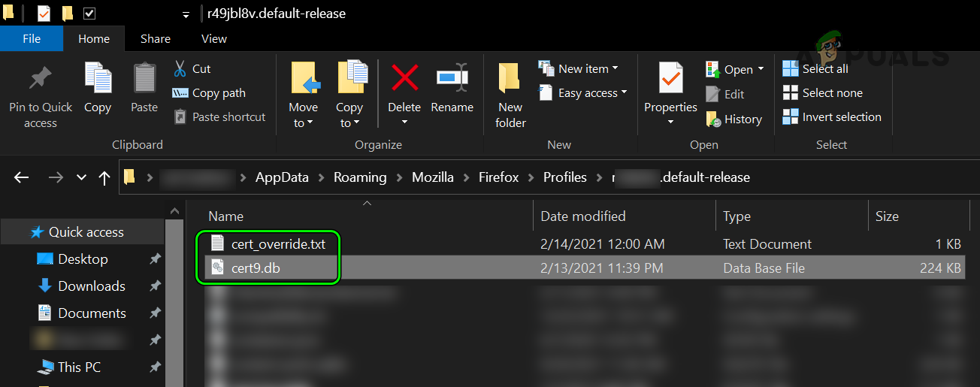Viewport: 980px width, 387px height.
Task: Expand the Easy access dropdown
Action: pyautogui.click(x=582, y=92)
